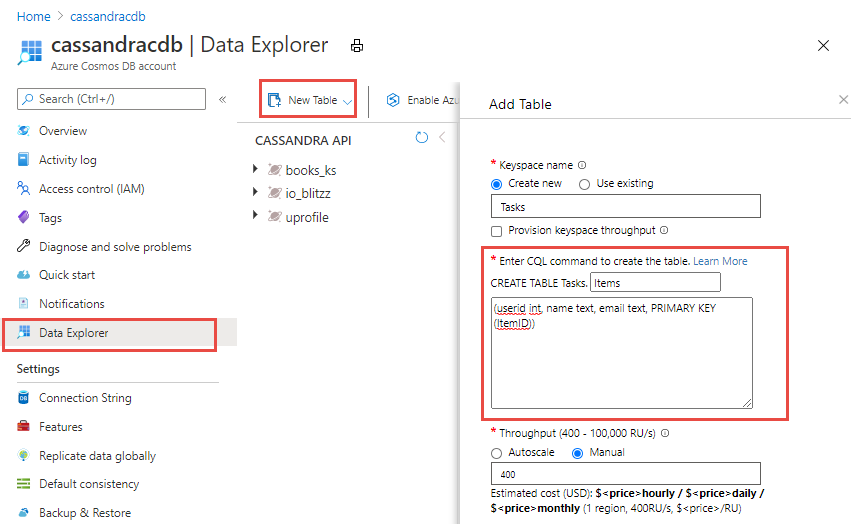Click the info icon next to Keyspace name
The height and width of the screenshot is (524, 851).
tap(582, 165)
